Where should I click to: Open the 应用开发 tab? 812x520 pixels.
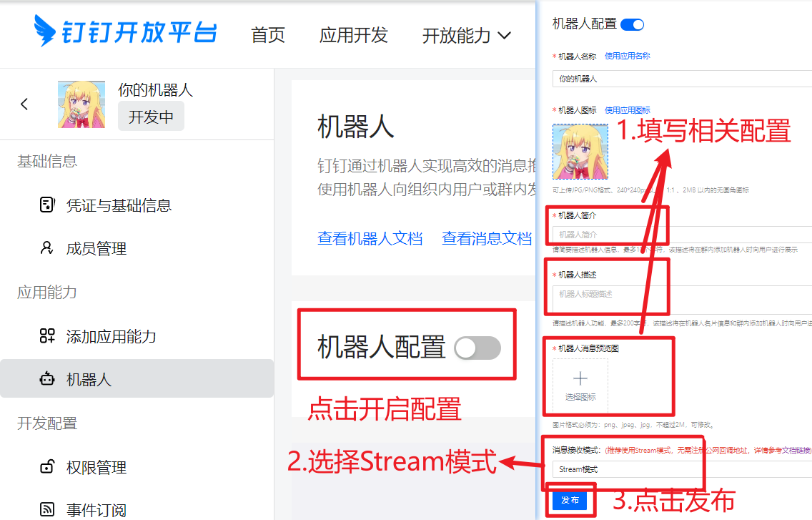[x=354, y=35]
